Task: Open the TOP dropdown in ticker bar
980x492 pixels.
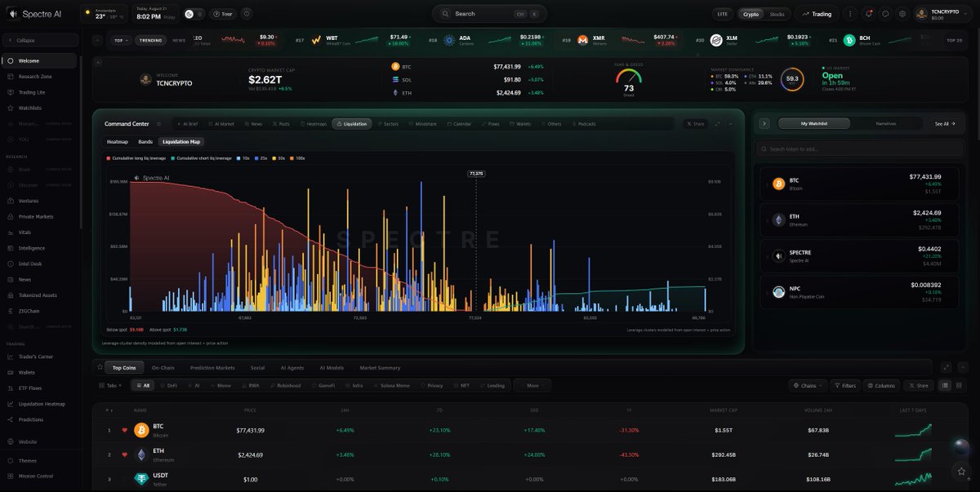Action: [120, 40]
